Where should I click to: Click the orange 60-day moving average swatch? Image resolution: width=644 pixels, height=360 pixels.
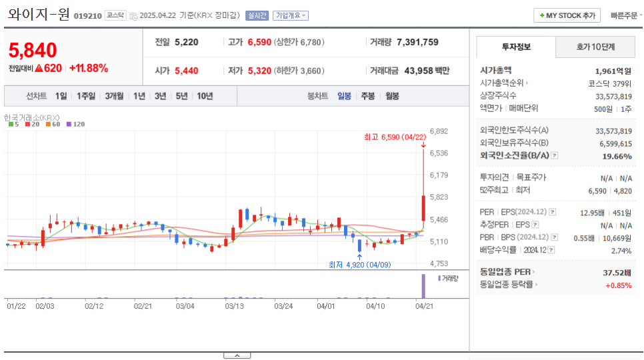pos(48,125)
